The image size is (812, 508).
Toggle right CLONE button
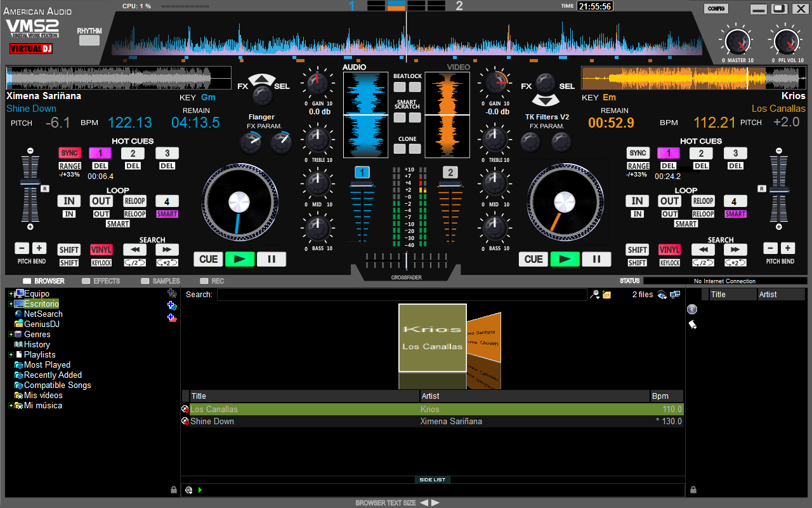[x=415, y=149]
